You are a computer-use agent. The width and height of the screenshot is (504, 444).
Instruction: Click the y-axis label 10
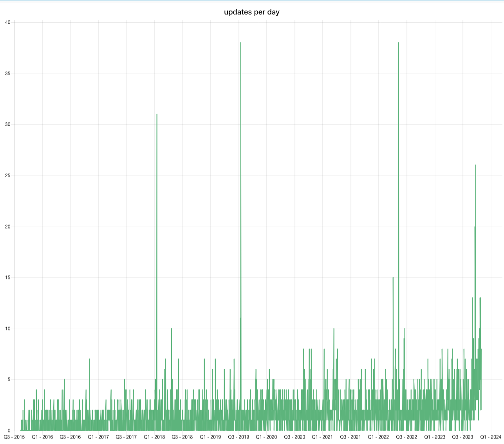pos(8,329)
